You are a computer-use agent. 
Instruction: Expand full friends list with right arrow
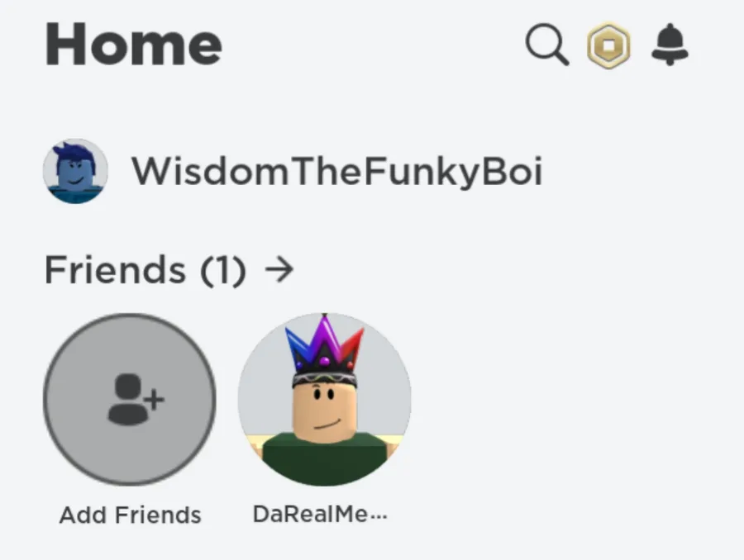tap(279, 270)
